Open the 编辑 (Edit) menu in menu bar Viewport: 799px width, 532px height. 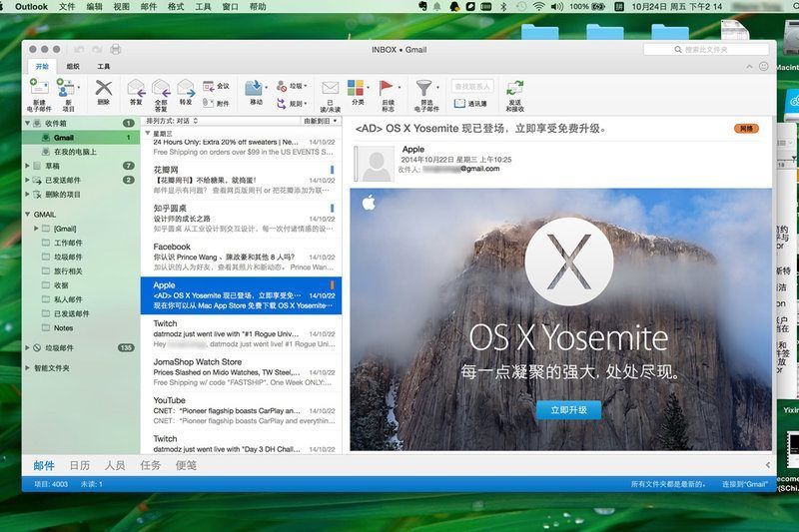[94, 6]
